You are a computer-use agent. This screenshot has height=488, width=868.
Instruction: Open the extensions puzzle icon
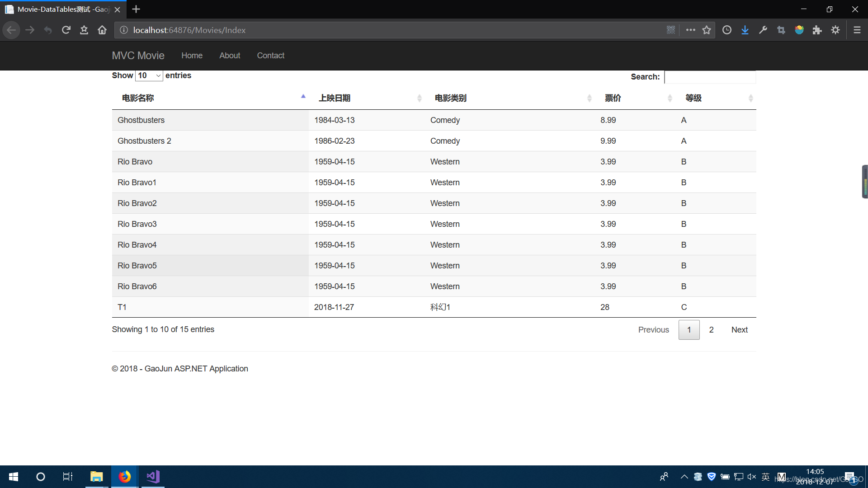817,30
